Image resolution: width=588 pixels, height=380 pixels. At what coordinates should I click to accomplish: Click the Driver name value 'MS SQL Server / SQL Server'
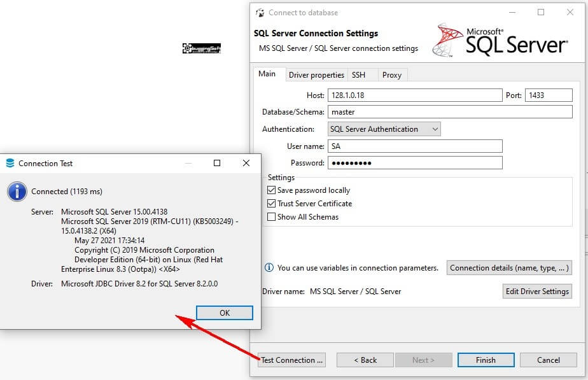pos(355,292)
